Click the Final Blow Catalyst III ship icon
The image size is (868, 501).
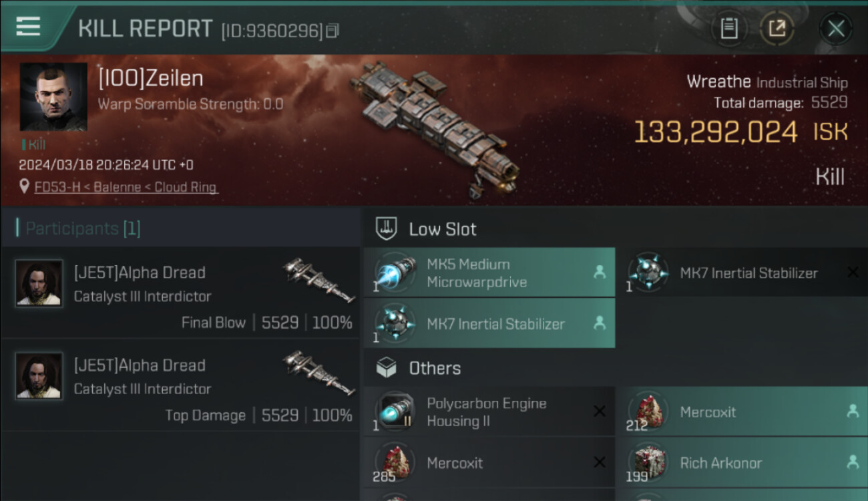pyautogui.click(x=318, y=280)
